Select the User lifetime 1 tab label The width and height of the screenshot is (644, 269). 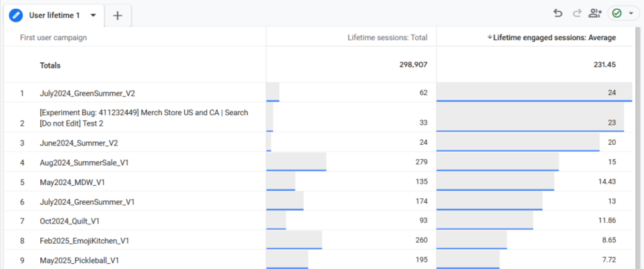pos(55,15)
